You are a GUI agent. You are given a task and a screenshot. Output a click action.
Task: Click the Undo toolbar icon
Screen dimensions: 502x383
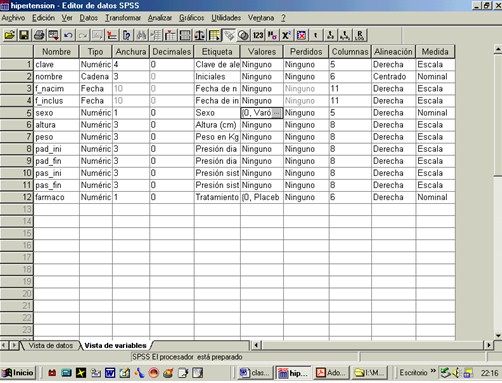click(x=68, y=35)
